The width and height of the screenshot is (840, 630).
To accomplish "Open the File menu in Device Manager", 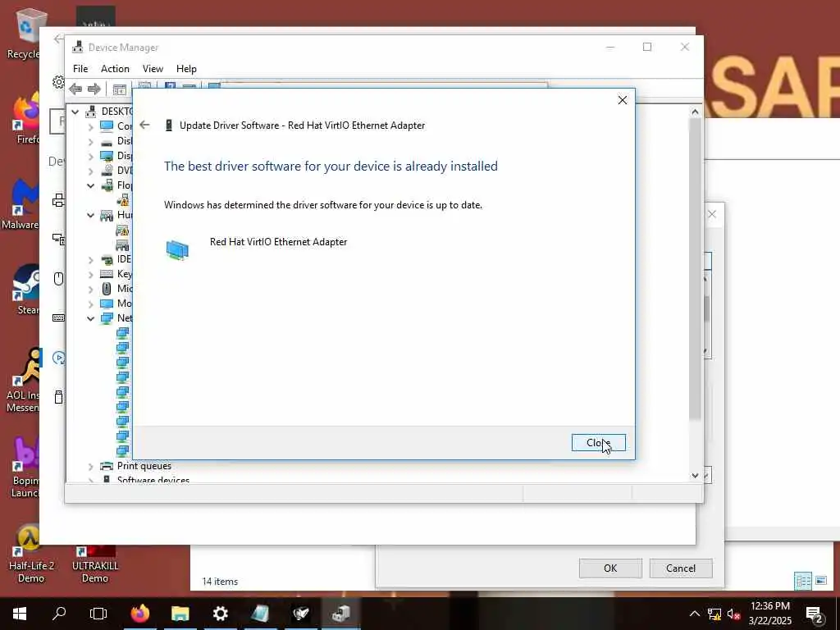I will (x=80, y=69).
